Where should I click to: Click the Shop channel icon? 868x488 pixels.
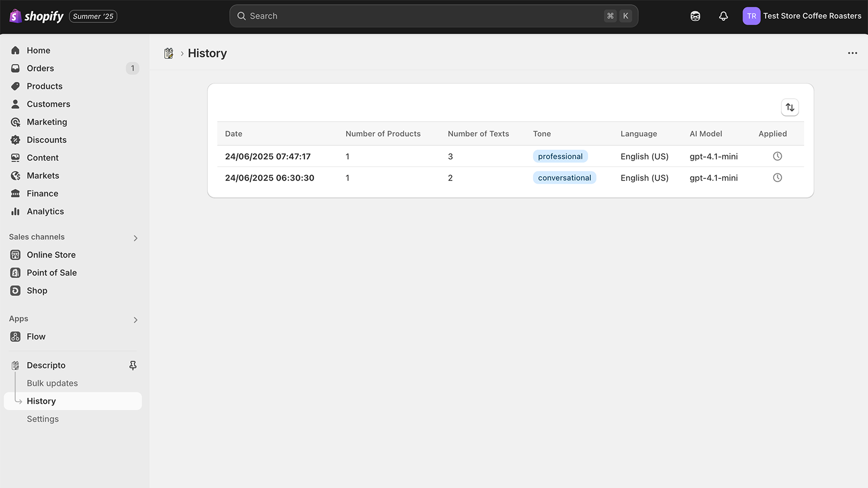[x=15, y=291]
